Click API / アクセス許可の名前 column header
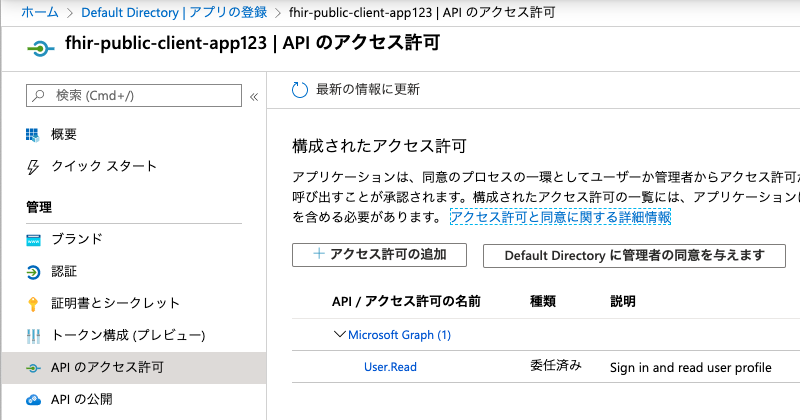Screen dimensions: 800x420 (x=406, y=301)
